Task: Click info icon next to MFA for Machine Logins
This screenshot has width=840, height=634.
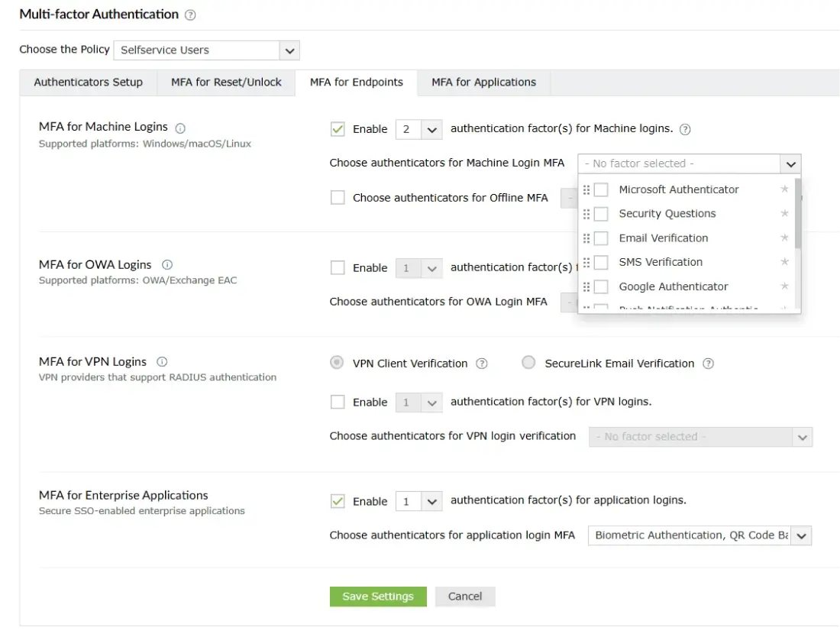Action: (x=180, y=128)
